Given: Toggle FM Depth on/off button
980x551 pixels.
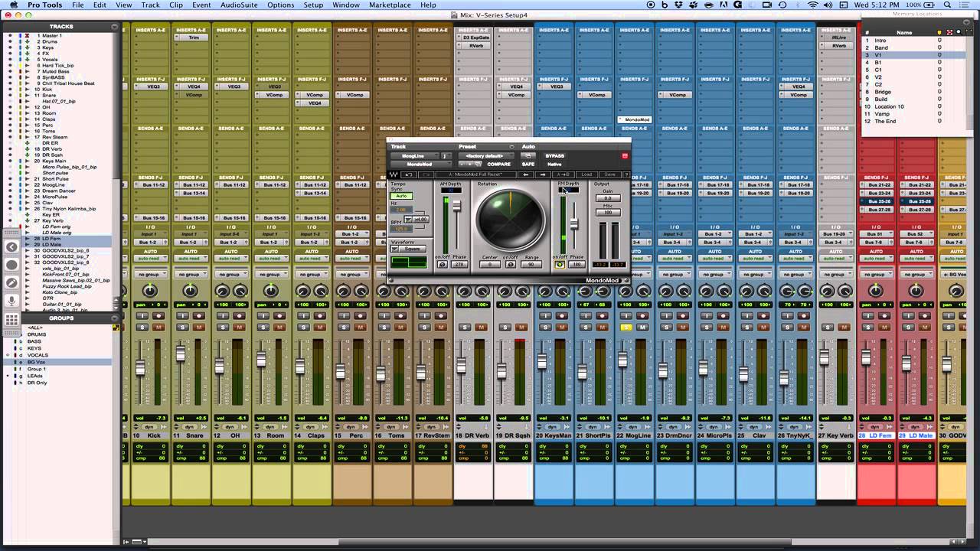Looking at the screenshot, I should coord(560,265).
